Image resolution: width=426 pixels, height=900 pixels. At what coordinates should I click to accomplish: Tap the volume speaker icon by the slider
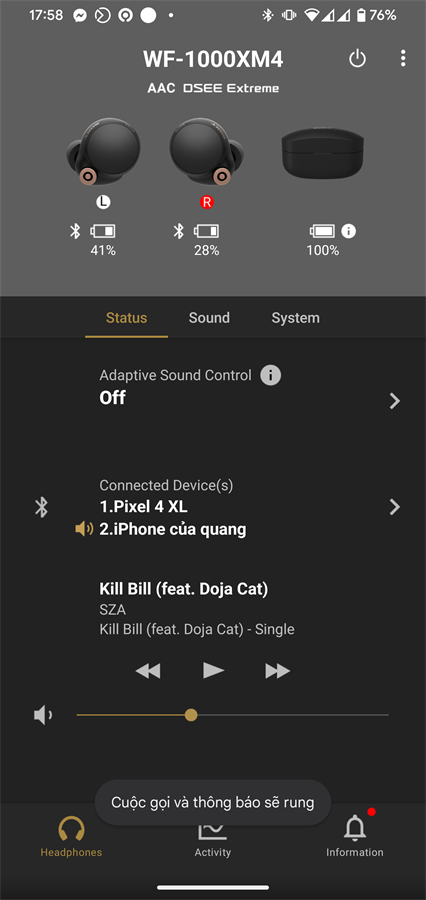[x=43, y=715]
